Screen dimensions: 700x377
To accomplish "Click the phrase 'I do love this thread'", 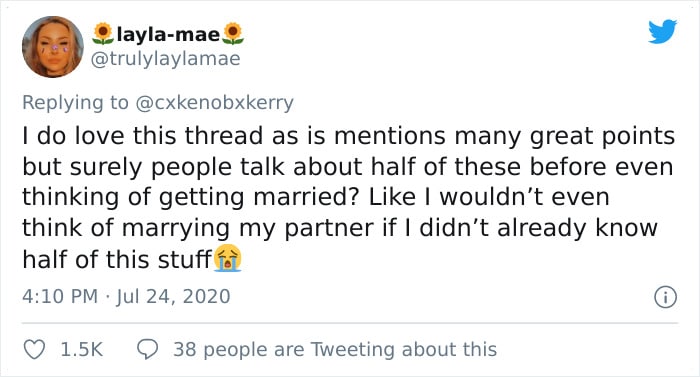I will [142, 136].
